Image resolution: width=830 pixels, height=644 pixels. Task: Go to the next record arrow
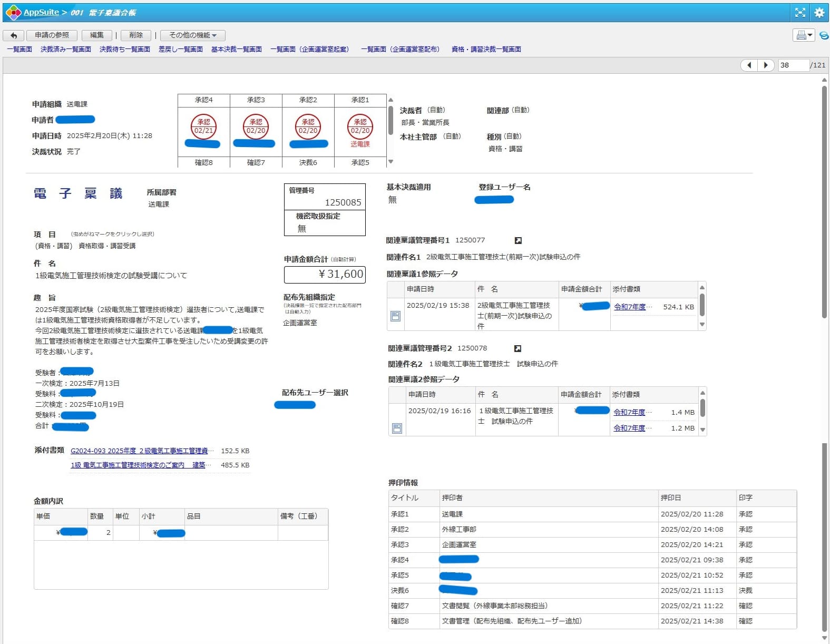(x=766, y=65)
